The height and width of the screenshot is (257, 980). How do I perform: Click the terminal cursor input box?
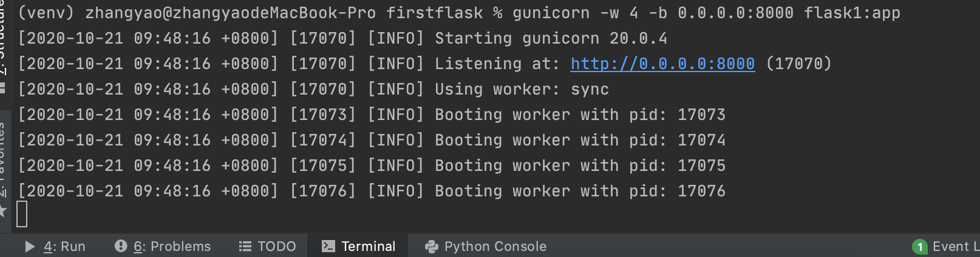coord(22,214)
